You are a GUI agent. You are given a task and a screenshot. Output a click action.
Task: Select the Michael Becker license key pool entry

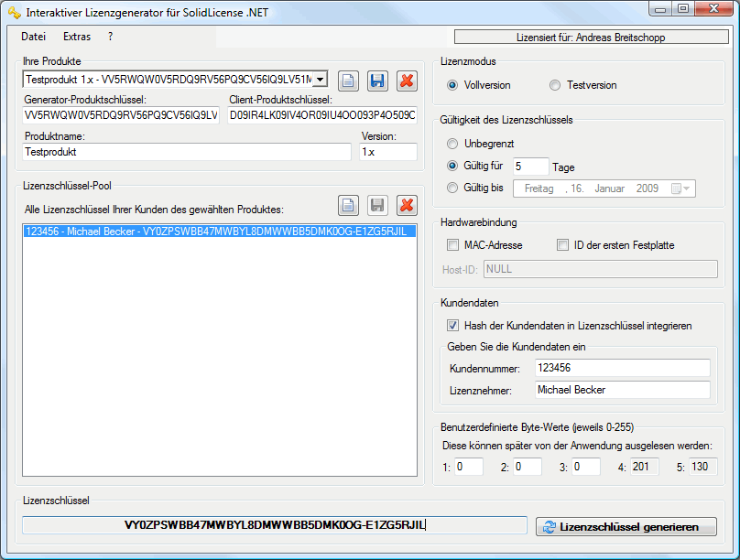pyautogui.click(x=220, y=232)
